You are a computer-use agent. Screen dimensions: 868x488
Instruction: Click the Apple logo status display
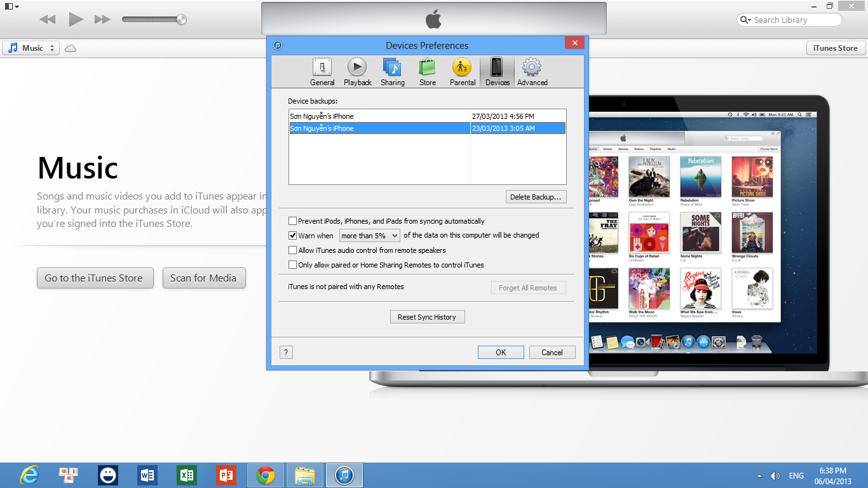(x=433, y=19)
